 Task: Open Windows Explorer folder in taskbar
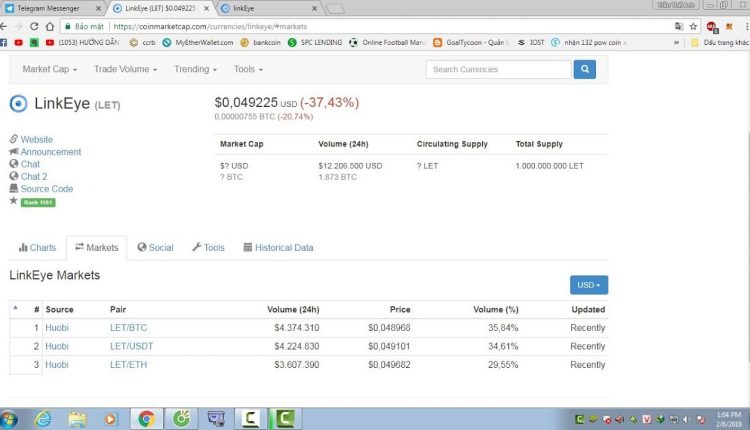coord(77,419)
